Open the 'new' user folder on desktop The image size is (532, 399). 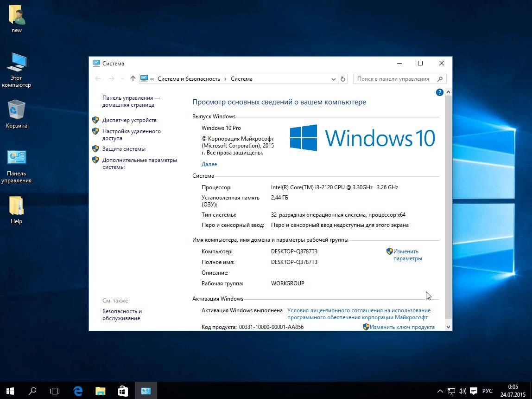[17, 19]
